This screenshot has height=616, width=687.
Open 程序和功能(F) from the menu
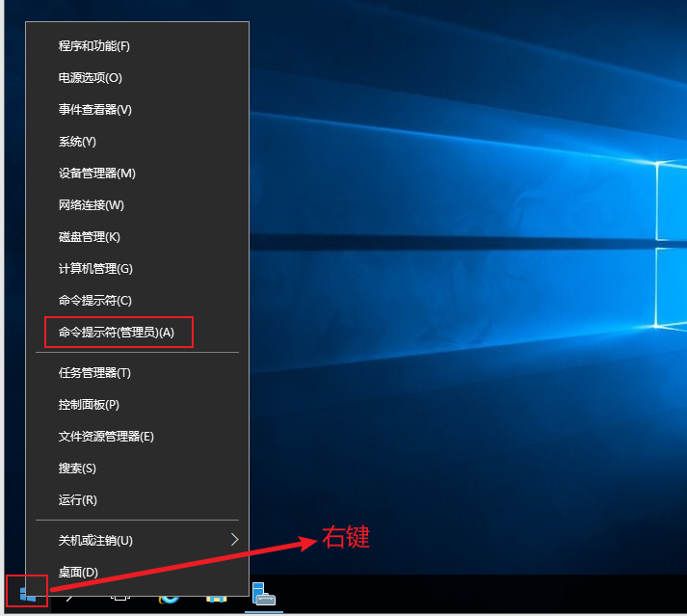click(x=137, y=46)
